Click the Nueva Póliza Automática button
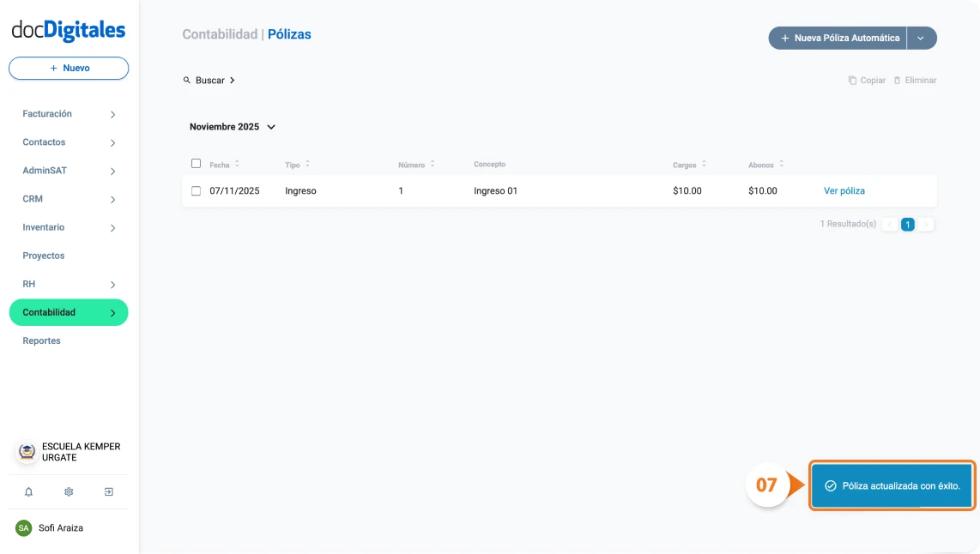This screenshot has width=980, height=554. pyautogui.click(x=838, y=39)
